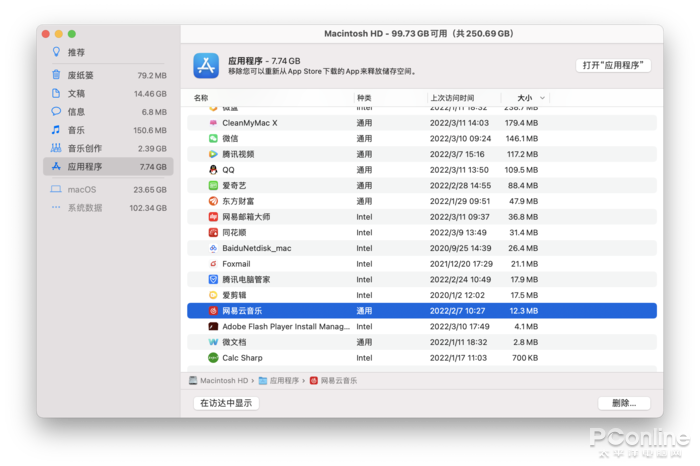Click the 删除... button
Viewport: 700px width, 466px height.
click(624, 403)
